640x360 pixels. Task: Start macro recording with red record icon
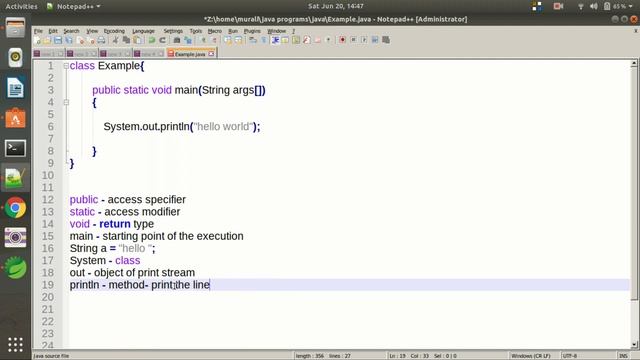pos(342,40)
